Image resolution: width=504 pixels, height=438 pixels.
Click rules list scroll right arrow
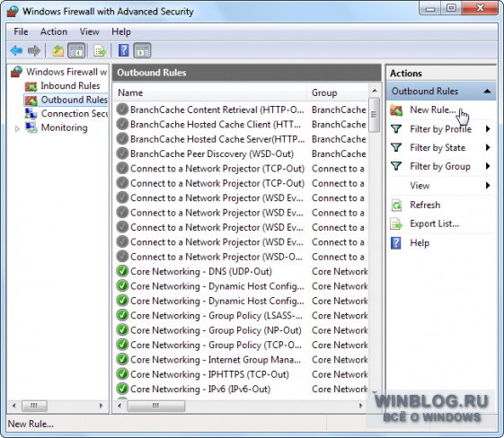tap(361, 406)
